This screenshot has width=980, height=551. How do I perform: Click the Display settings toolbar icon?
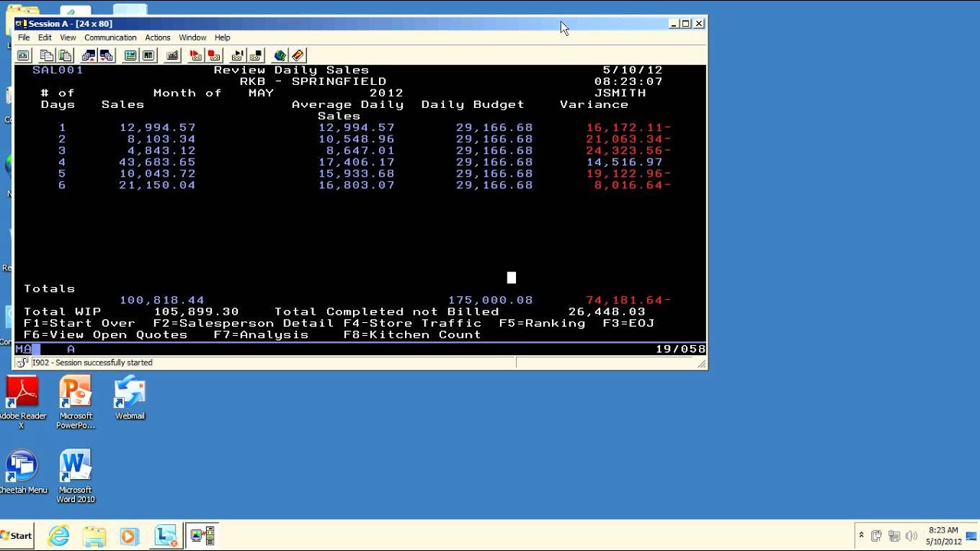[x=130, y=55]
